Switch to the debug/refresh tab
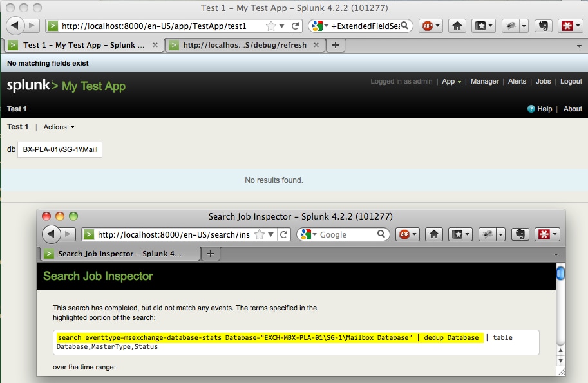 pos(245,45)
